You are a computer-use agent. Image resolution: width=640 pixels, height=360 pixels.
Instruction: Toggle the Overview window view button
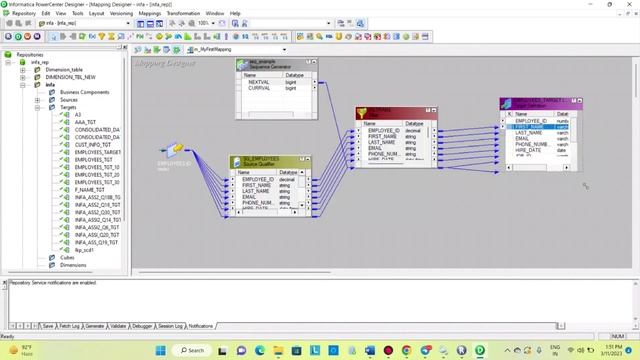pyautogui.click(x=159, y=24)
